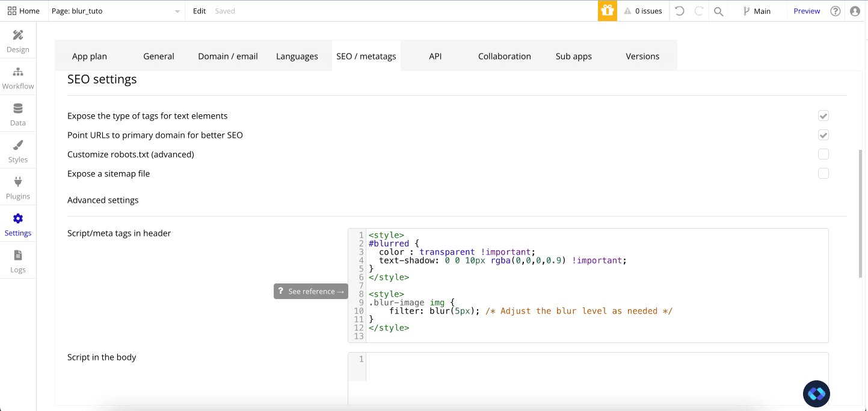868x411 pixels.
Task: Switch to the Domain / email tab
Action: (228, 56)
